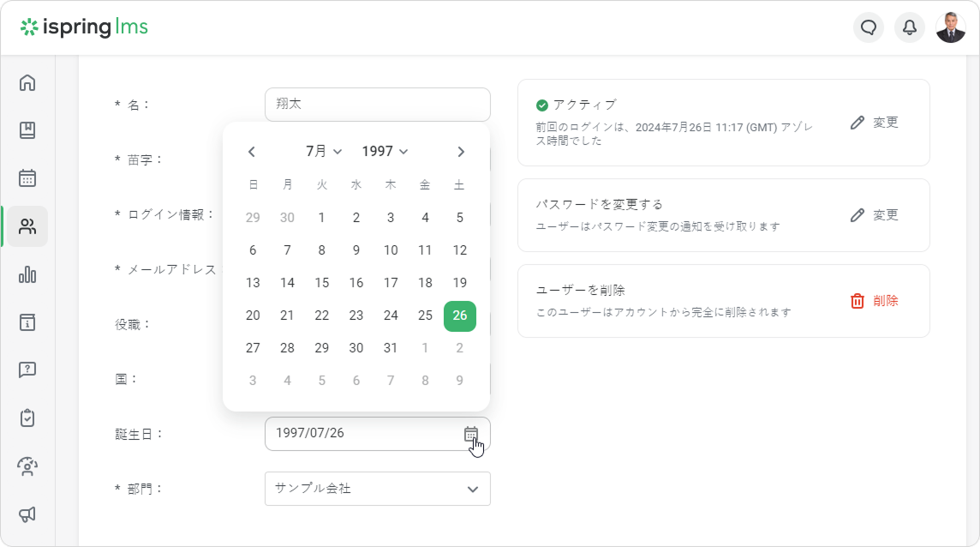Click the calendar icon in birthday field
Screen dimensions: 980x547
coord(471,434)
